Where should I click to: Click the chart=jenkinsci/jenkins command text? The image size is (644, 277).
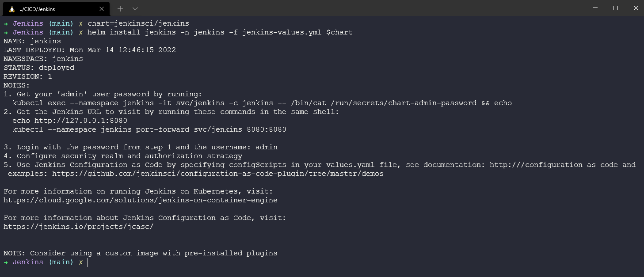click(138, 23)
